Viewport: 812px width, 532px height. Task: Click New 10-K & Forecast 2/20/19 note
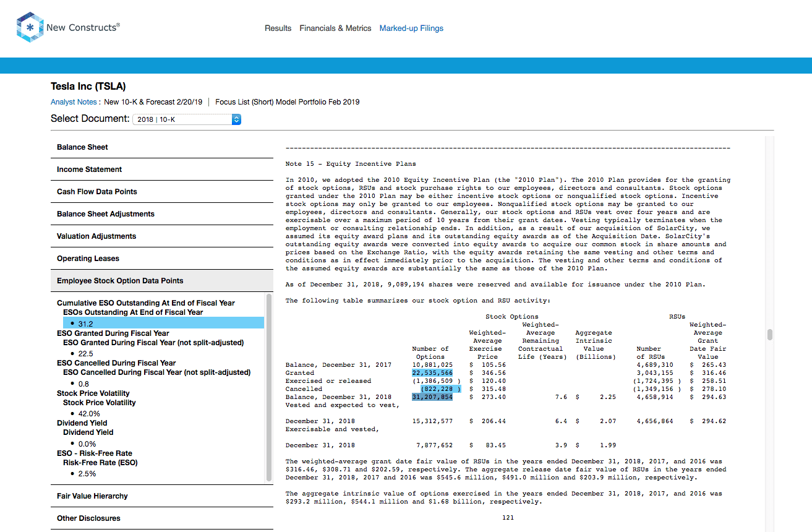pyautogui.click(x=153, y=102)
